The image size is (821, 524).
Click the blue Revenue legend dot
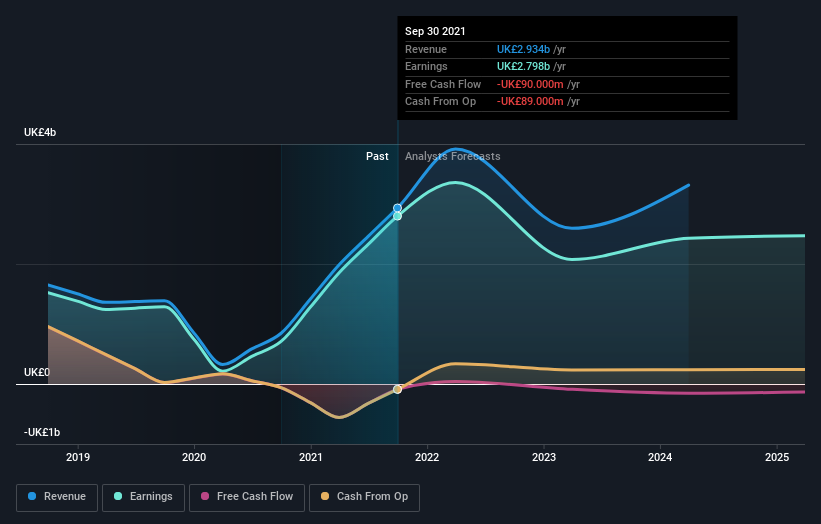32,496
